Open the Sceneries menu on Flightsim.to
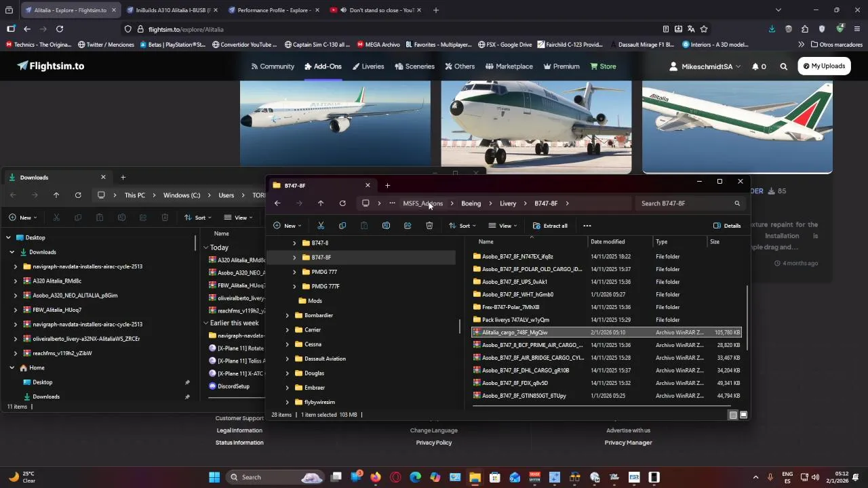This screenshot has height=488, width=868. coord(414,66)
